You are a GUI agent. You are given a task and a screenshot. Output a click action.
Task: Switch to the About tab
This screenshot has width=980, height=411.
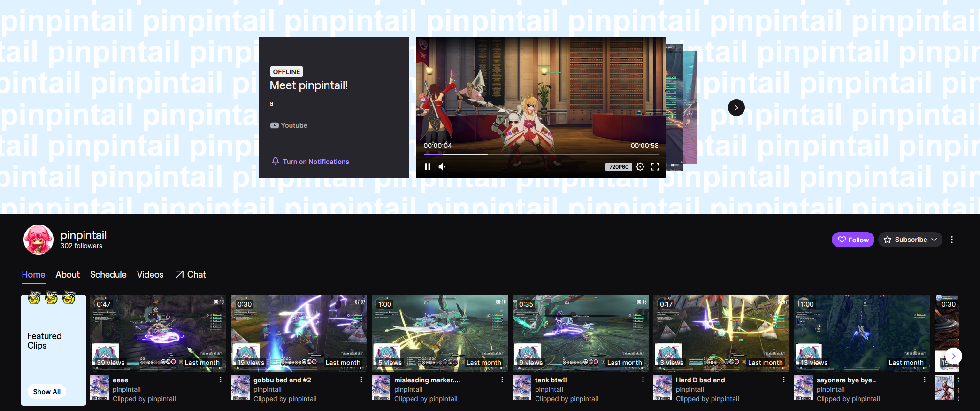pyautogui.click(x=68, y=275)
